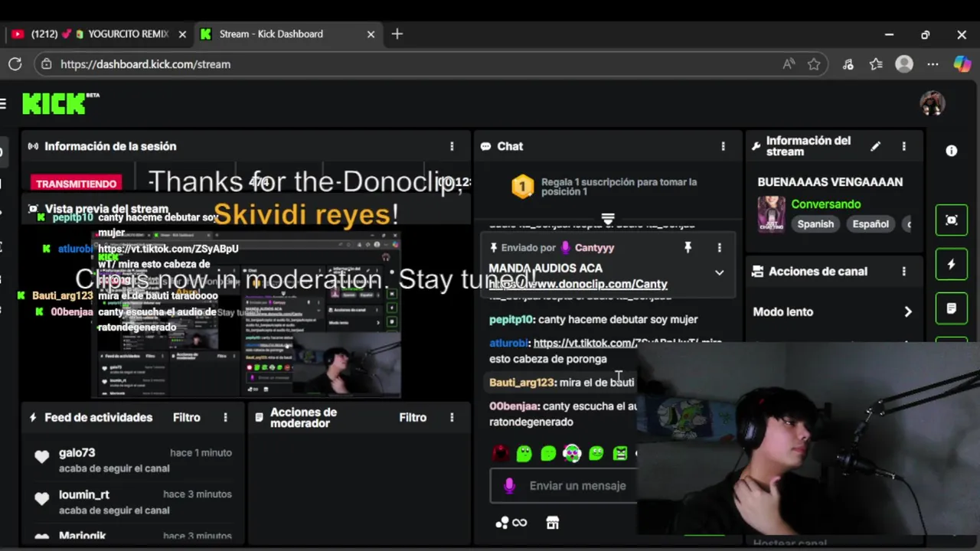Insert the angry green square emote
The height and width of the screenshot is (551, 980).
(x=620, y=453)
